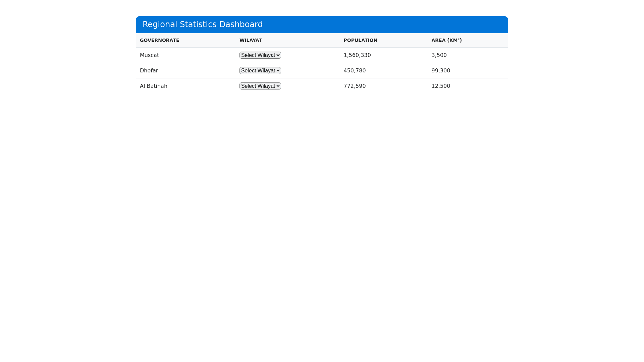Click the Governorate column header
The height and width of the screenshot is (362, 644).
point(159,40)
